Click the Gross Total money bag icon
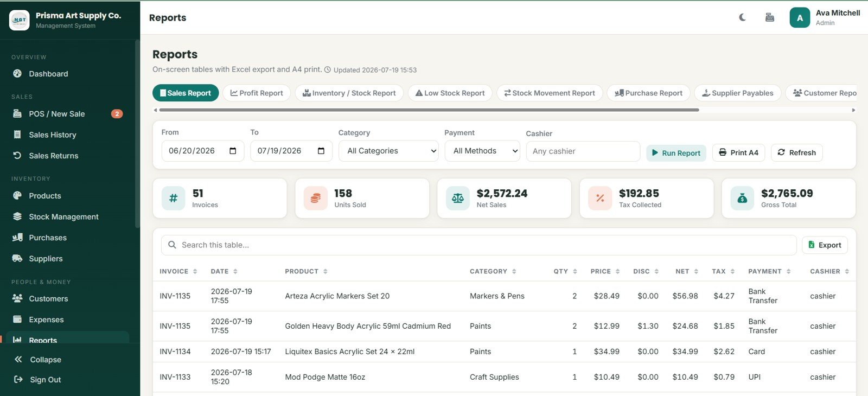The image size is (868, 396). (742, 199)
